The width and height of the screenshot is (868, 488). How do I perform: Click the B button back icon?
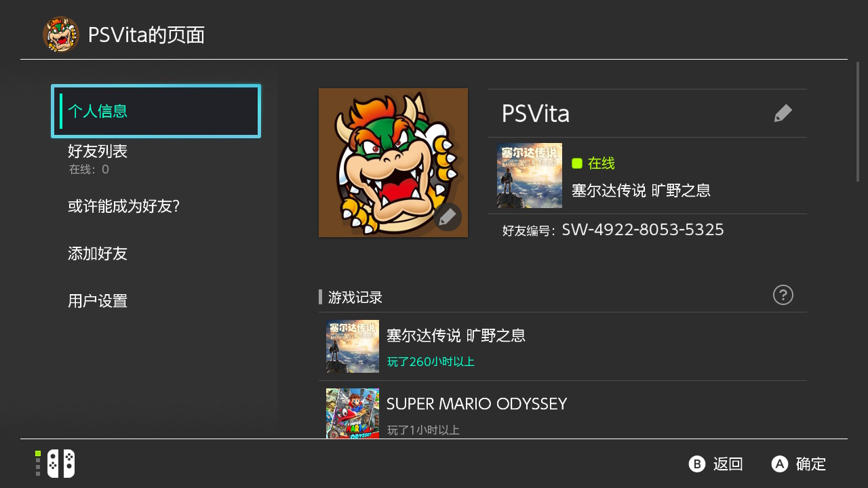coord(697,464)
